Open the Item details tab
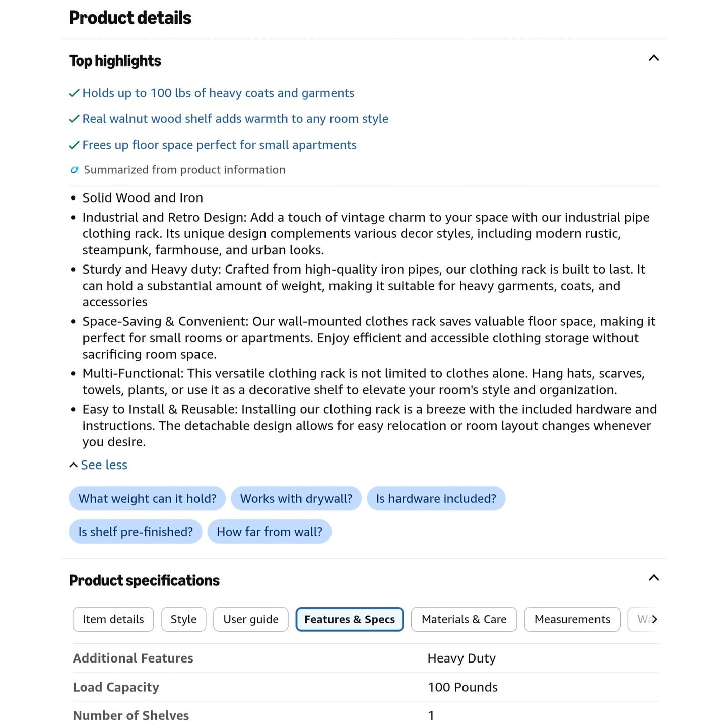Image resolution: width=728 pixels, height=728 pixels. [113, 619]
